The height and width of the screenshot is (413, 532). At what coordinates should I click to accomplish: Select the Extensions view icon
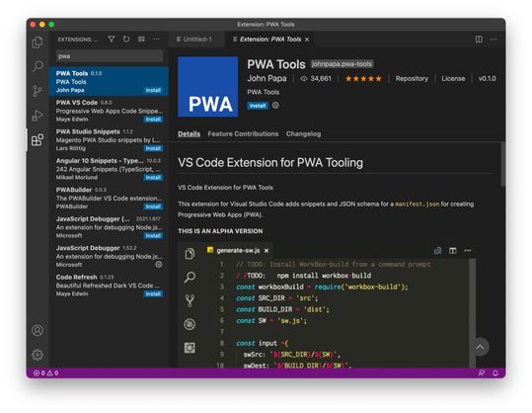38,140
